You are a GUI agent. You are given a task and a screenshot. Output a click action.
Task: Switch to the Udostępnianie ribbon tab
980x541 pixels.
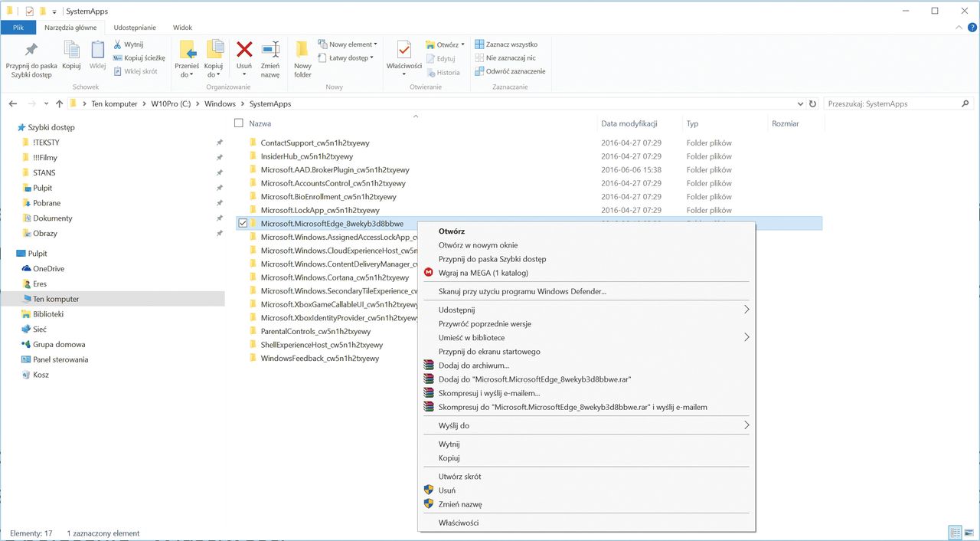(134, 28)
